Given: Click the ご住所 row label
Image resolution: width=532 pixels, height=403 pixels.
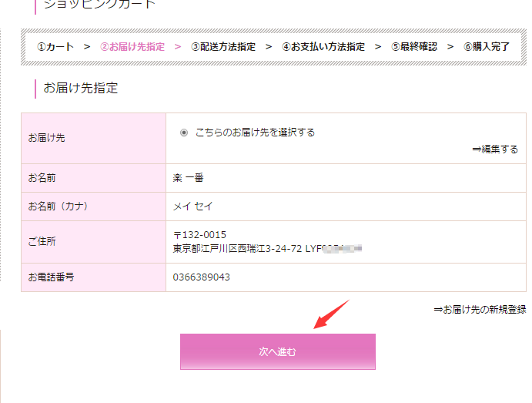Looking at the screenshot, I should (x=42, y=242).
